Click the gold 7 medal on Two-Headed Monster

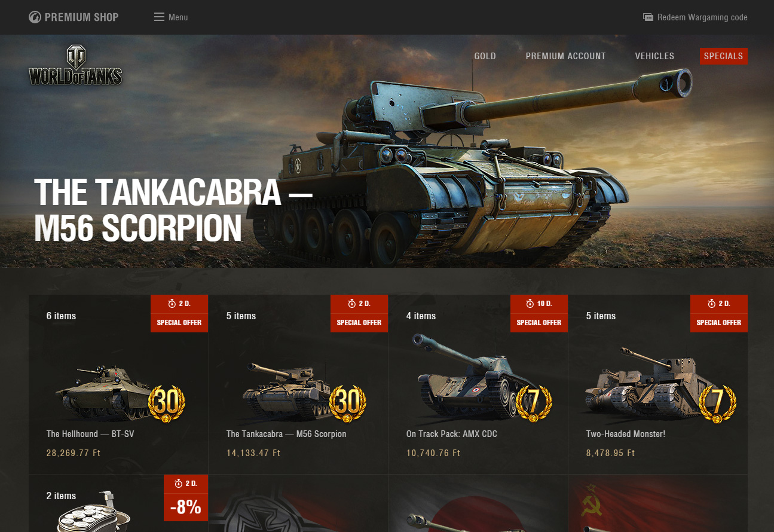(717, 404)
